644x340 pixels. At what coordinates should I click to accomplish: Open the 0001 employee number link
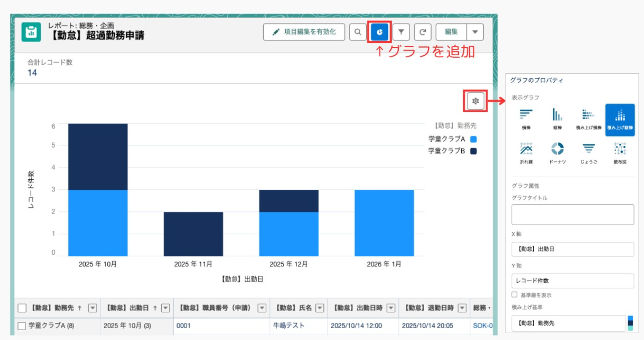pos(184,326)
